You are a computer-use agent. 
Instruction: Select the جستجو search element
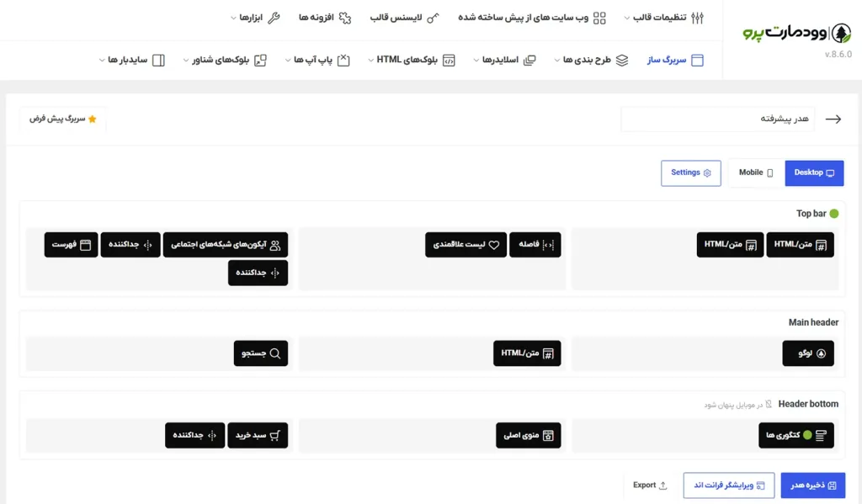(x=261, y=353)
